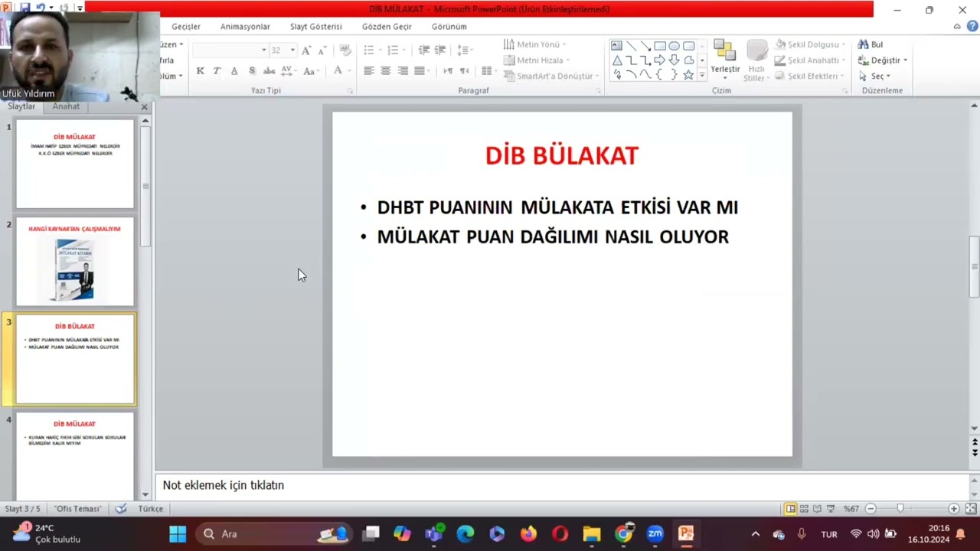Screen dimensions: 980x551
Task: Click the Yerleştir arrange button
Action: pyautogui.click(x=725, y=60)
